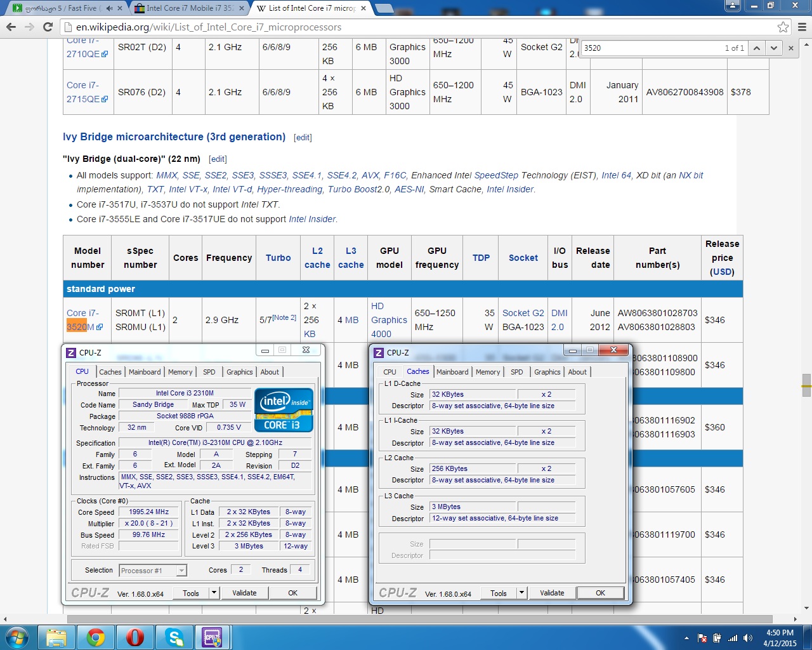Screen dimensions: 812x650
Task: Open Tools dropdown arrow in left CPU-Z
Action: tap(214, 593)
